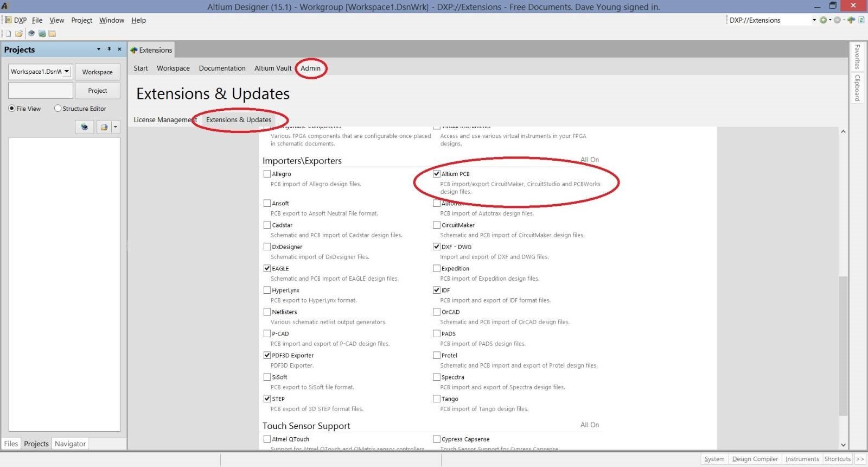Click the green back navigation arrow
Viewport: 868px width, 467px height.
tap(823, 20)
